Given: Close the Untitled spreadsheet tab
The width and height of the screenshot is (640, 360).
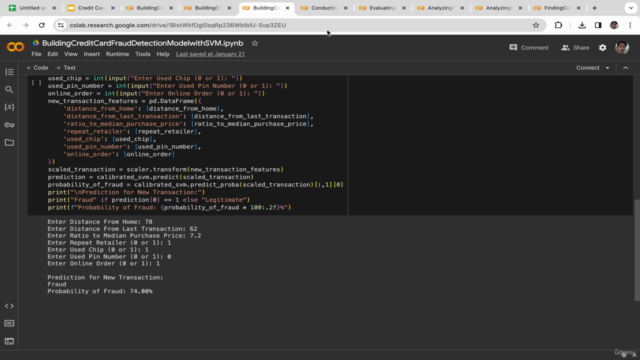Looking at the screenshot, I should click(54, 8).
